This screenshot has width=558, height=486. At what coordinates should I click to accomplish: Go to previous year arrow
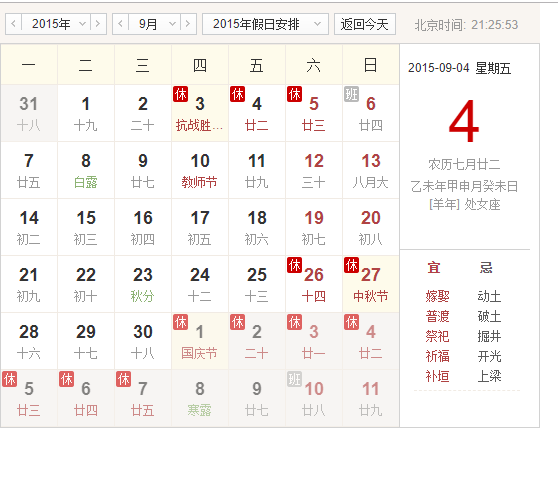(14, 24)
